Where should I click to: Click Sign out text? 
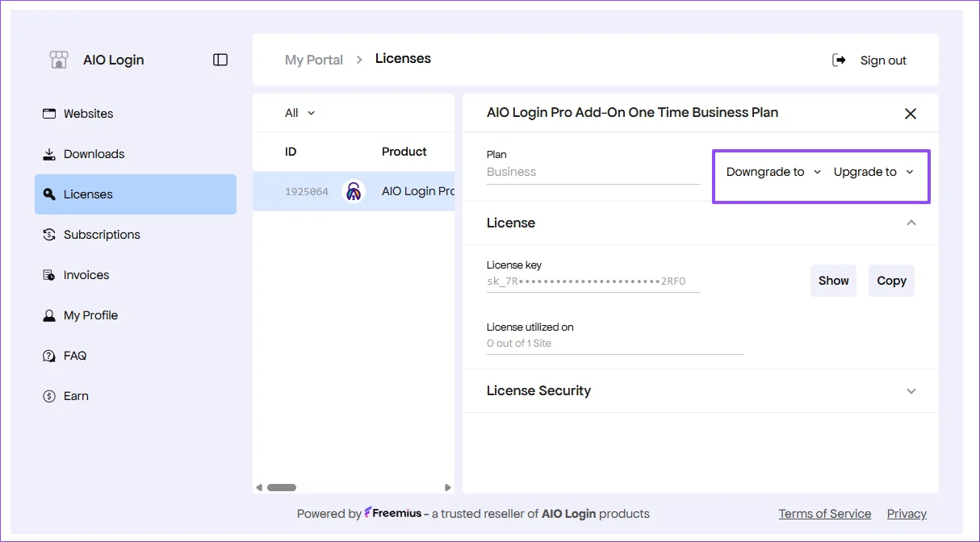883,60
